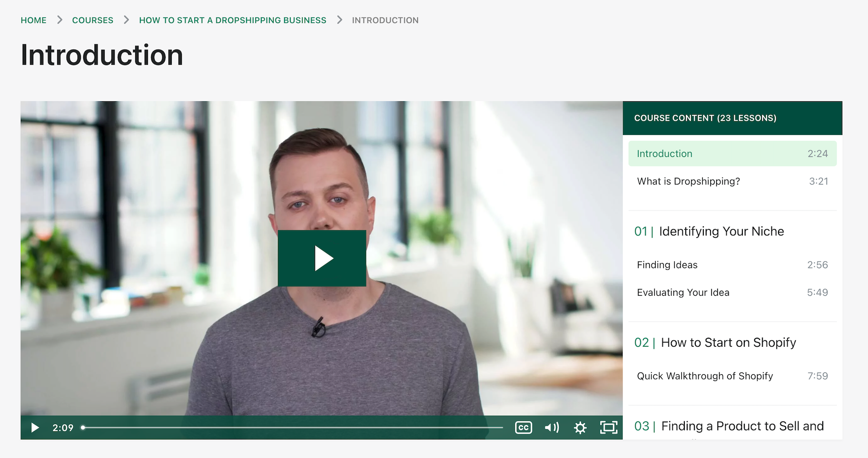Click section 02 How to Start on Shopify
The height and width of the screenshot is (458, 868).
pos(715,343)
